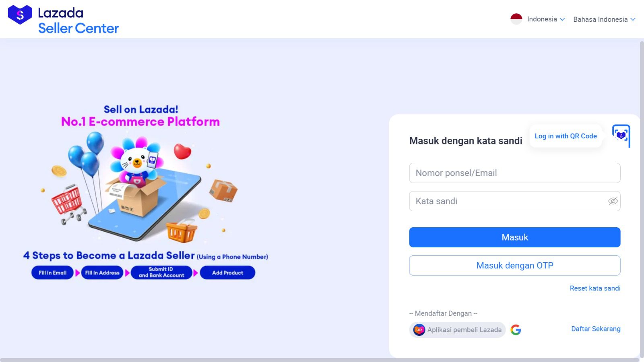Click the Lazada buyer app icon
This screenshot has height=362, width=644.
click(419, 329)
